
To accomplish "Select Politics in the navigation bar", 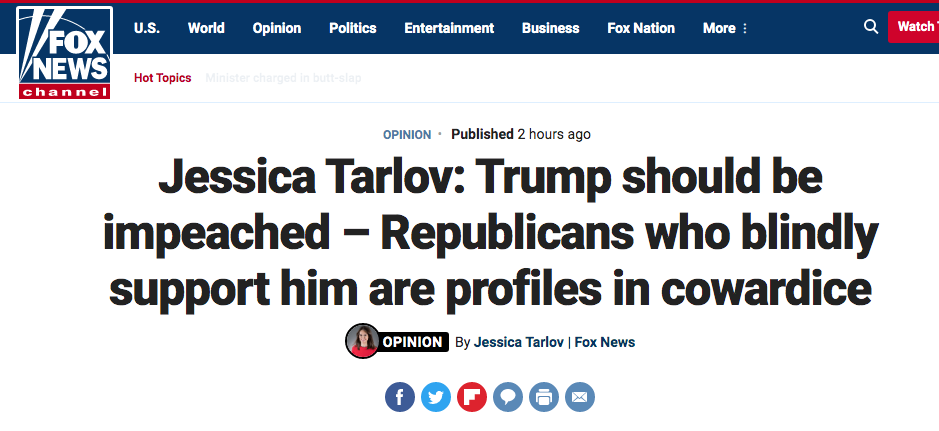I will tap(353, 28).
